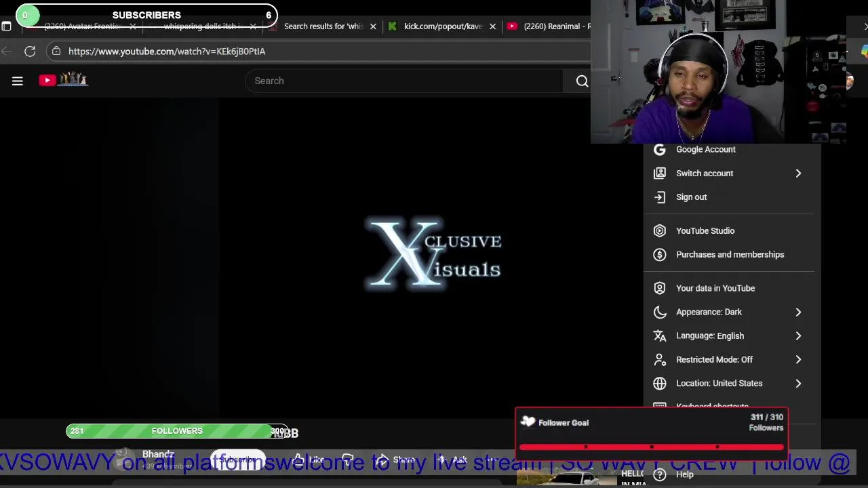The height and width of the screenshot is (488, 868).
Task: Close the kick.com/popout tab
Action: (492, 26)
